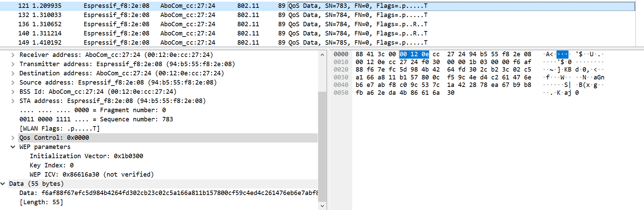This screenshot has height=210, width=644.
Task: Click highlighted hex bytes 00 12 0e
Action: tap(414, 54)
